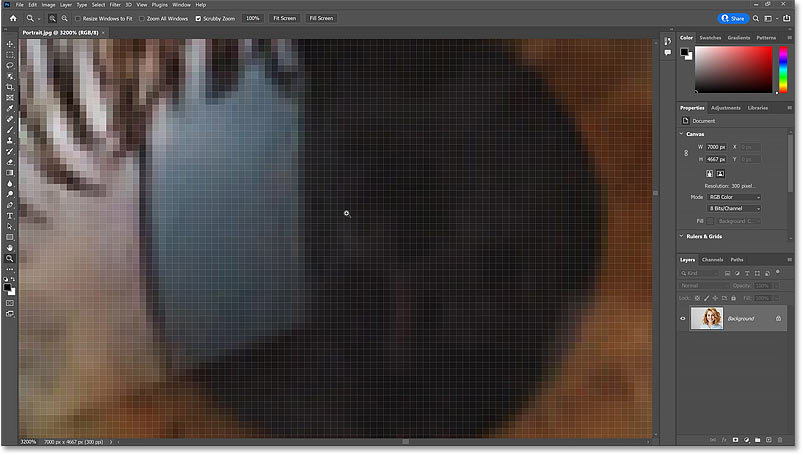Set canvas to landscape orientation icon
The width and height of the screenshot is (803, 455).
[721, 174]
